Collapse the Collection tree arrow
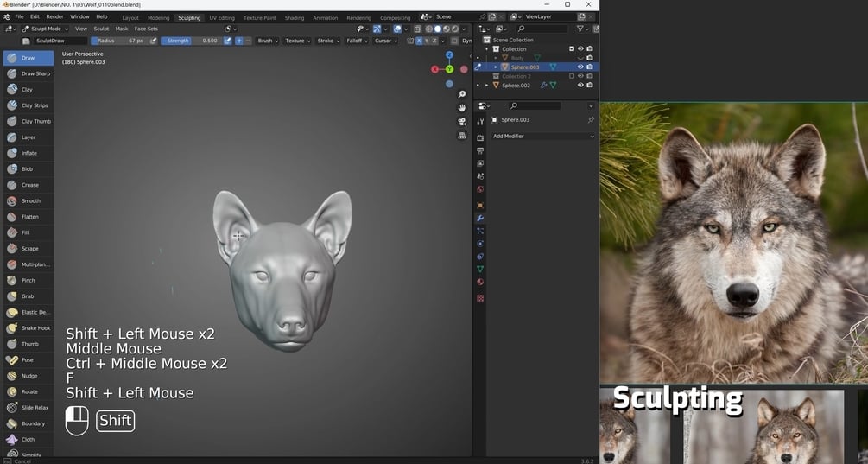The width and height of the screenshot is (868, 464). click(487, 48)
